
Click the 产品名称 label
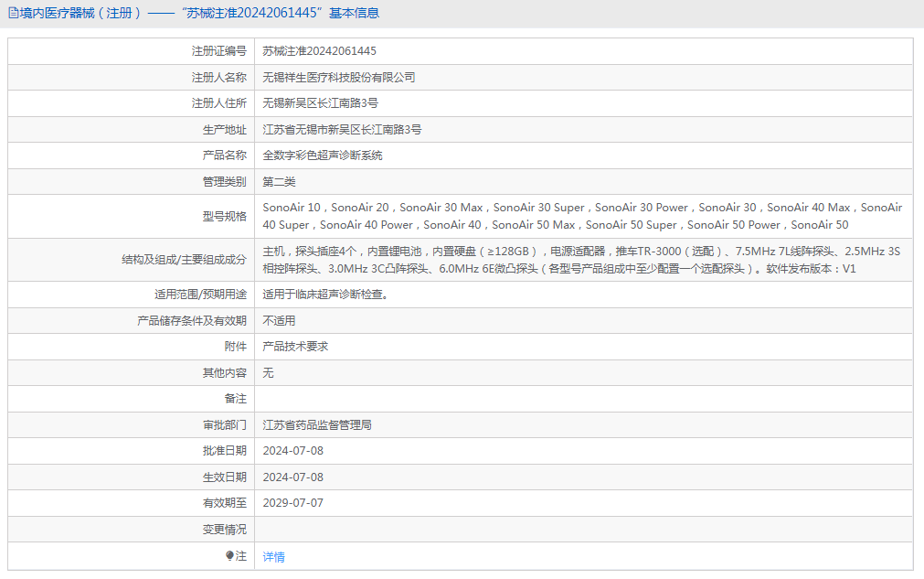pos(225,155)
